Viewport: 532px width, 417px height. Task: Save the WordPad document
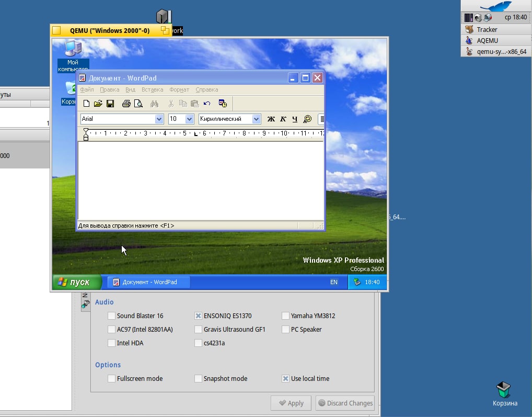(110, 104)
